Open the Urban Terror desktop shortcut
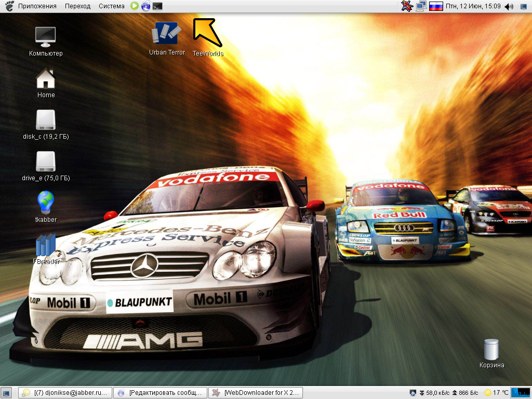The height and width of the screenshot is (399, 532). pyautogui.click(x=166, y=34)
